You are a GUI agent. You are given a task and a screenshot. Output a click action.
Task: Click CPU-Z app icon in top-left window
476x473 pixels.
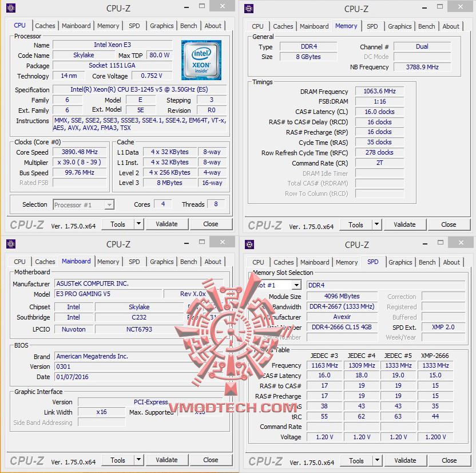(11, 8)
